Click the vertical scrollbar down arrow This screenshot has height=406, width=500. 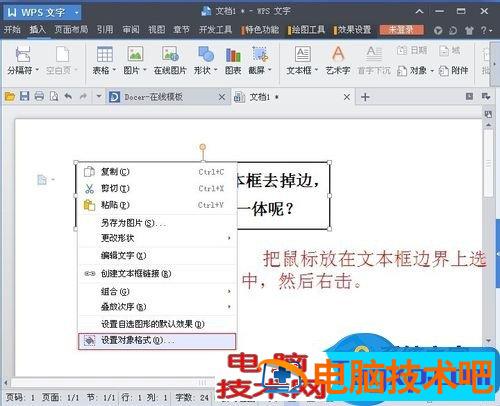point(488,340)
